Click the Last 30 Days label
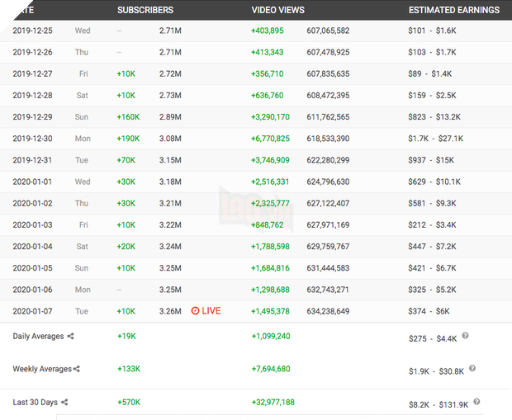The image size is (512, 420). pyautogui.click(x=36, y=402)
